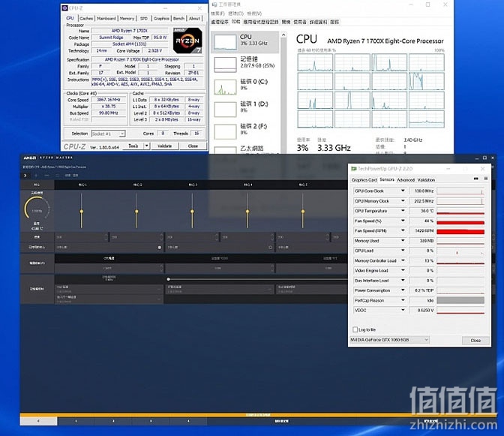The height and width of the screenshot is (436, 504).
Task: Click the Task Manager sidebar scroll-up arrow
Action: tap(283, 35)
